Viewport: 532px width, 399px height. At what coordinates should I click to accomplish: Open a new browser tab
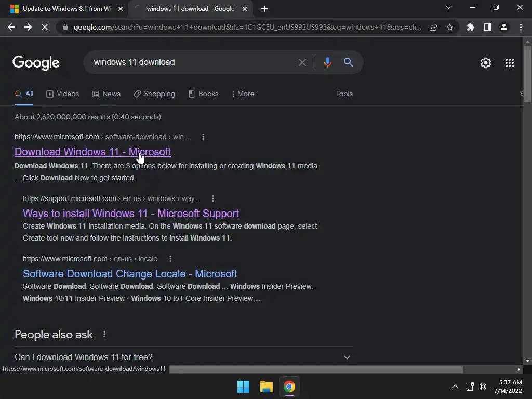point(264,9)
